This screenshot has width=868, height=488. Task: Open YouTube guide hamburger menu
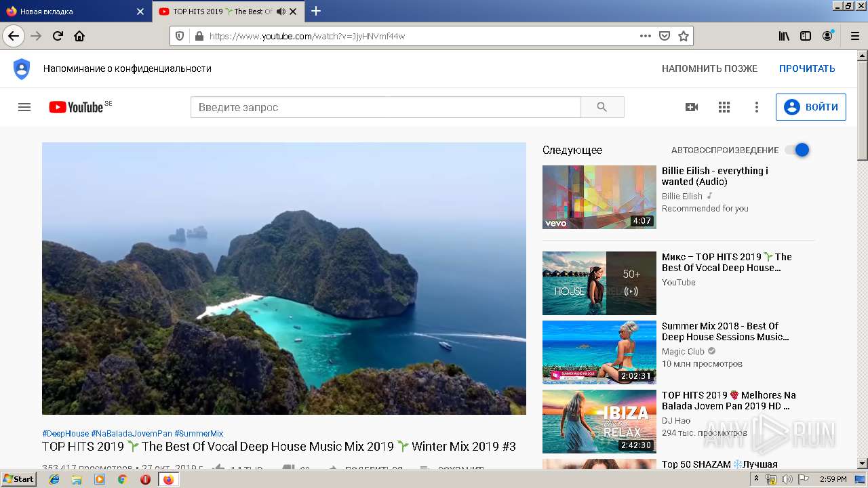pos(24,107)
